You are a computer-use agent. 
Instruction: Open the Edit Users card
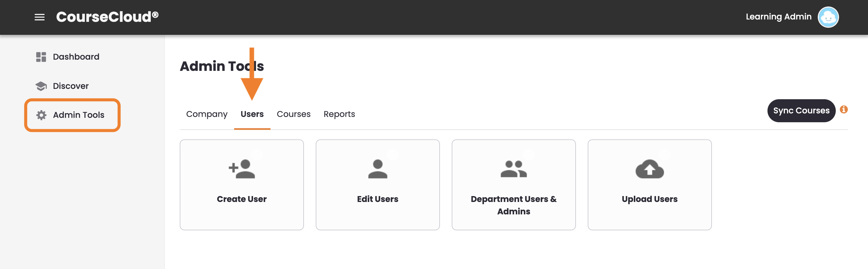[378, 185]
